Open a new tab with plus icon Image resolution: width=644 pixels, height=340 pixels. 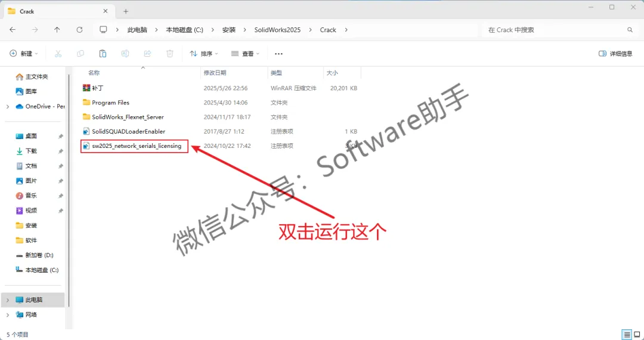click(x=126, y=11)
